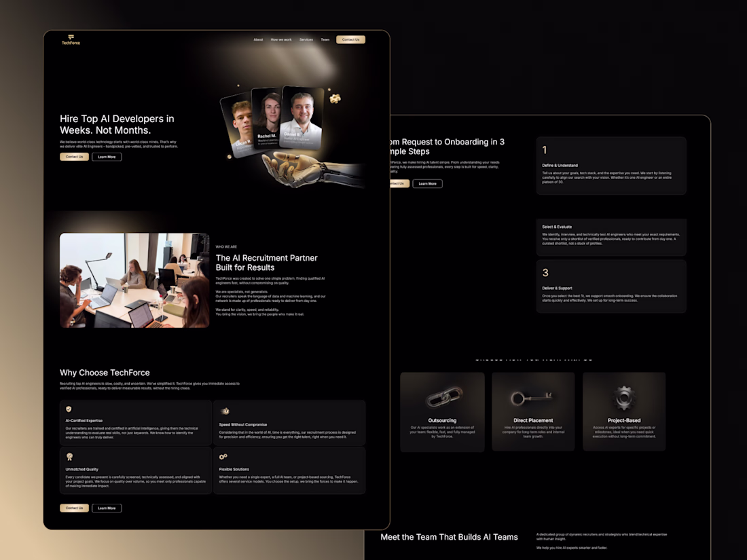747x560 pixels.
Task: Click the step 1 Define & Understand card
Action: tap(611, 165)
